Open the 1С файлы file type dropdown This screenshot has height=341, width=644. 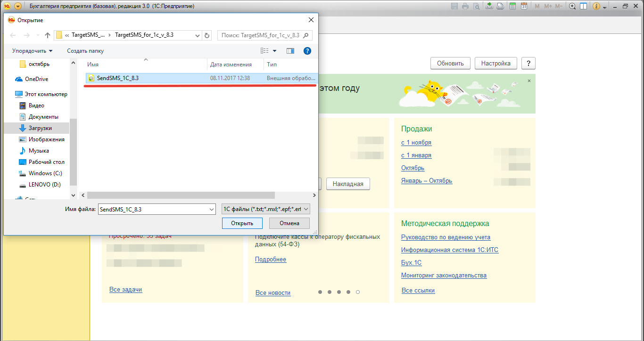(x=266, y=209)
